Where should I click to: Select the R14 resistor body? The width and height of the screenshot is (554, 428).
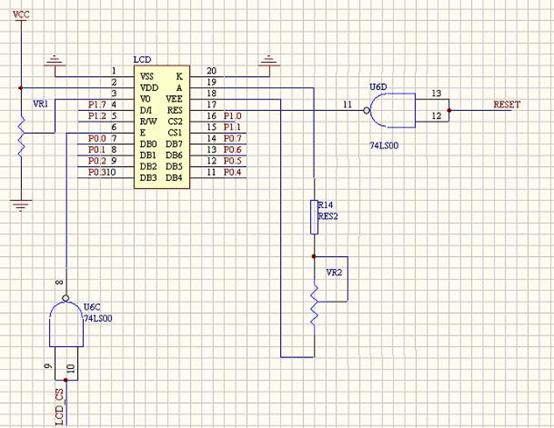pyautogui.click(x=314, y=217)
